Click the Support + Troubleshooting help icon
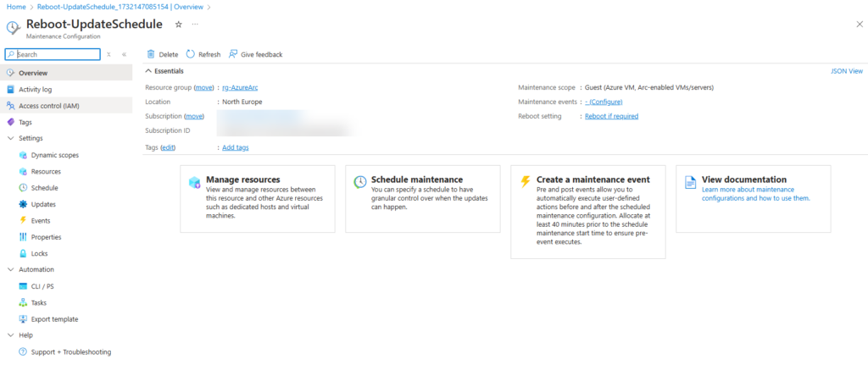 (23, 351)
